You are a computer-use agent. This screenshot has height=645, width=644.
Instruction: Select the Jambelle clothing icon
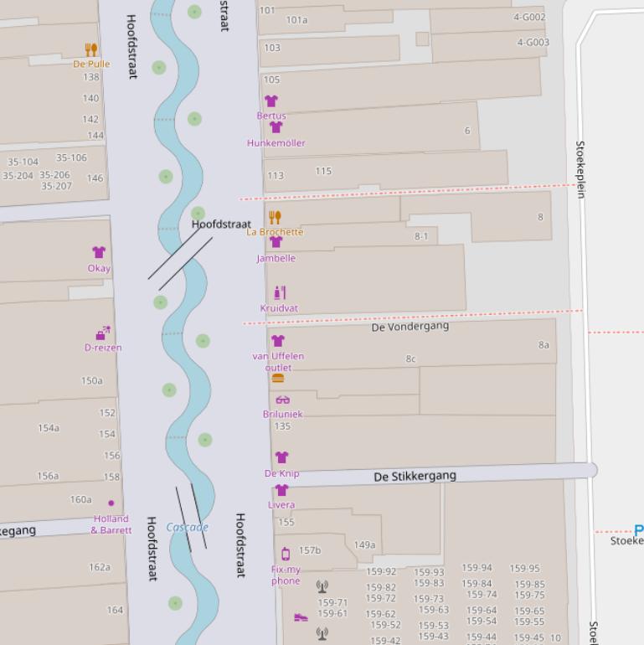pyautogui.click(x=276, y=243)
